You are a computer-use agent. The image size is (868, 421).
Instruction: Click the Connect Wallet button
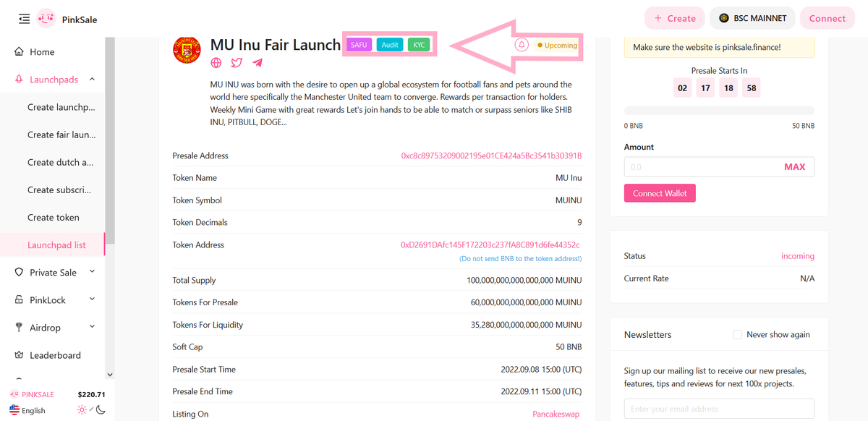tap(660, 193)
